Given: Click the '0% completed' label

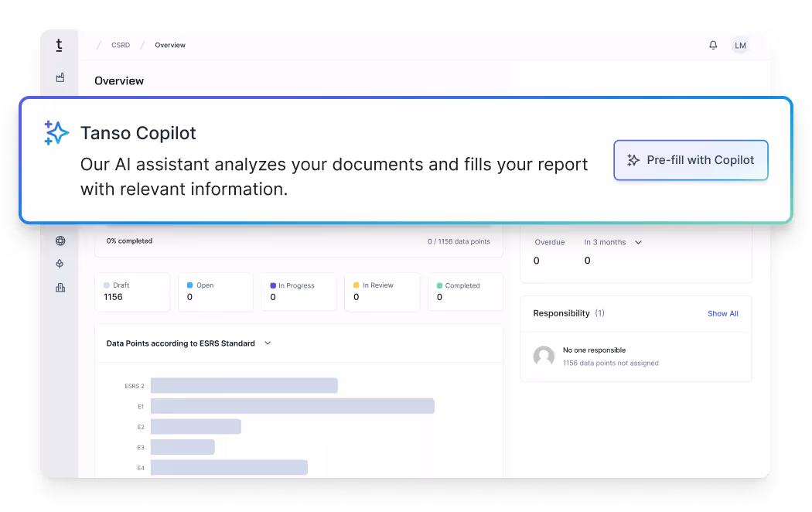Looking at the screenshot, I should (129, 241).
